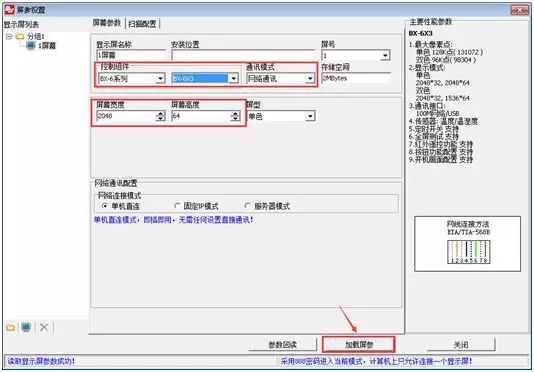The width and height of the screenshot is (534, 372).
Task: Click the 存储空间 field showing 2MBytes
Action: (356, 78)
